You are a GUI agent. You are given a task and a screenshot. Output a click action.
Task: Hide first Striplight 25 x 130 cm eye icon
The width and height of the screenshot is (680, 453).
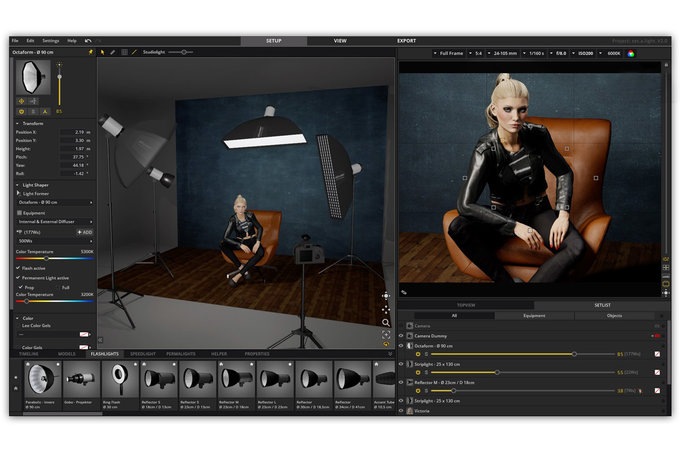401,364
